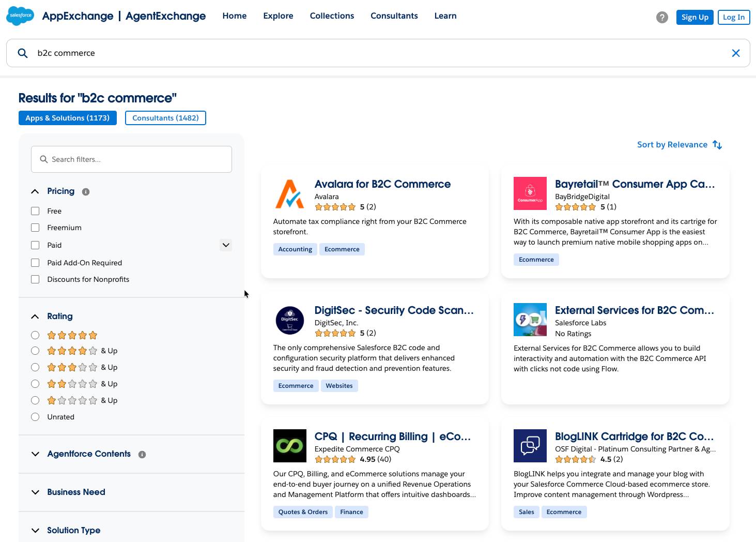756x542 pixels.
Task: Click the CPQ Recurring Billing app logo
Action: coord(290,445)
